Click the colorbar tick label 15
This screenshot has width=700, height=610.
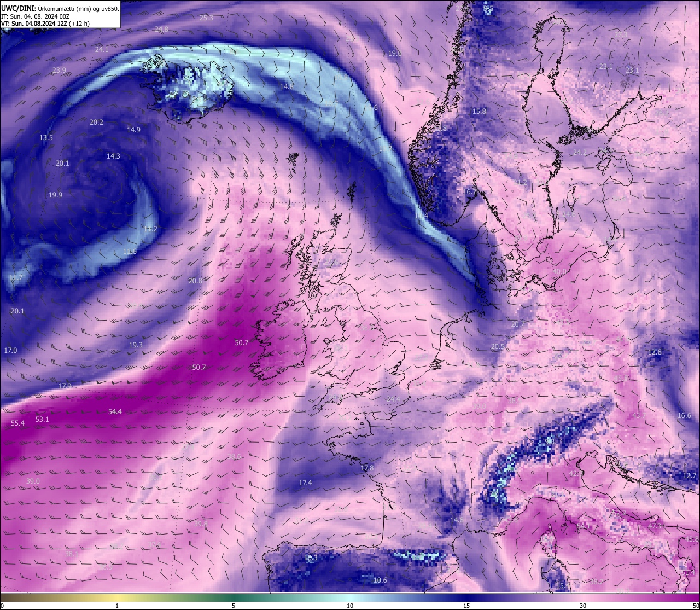point(466,606)
